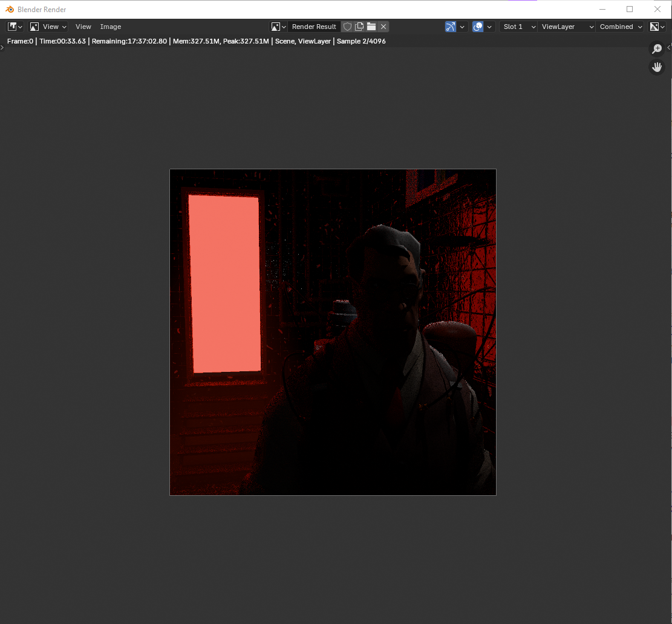Click the browse image data-block icon
The height and width of the screenshot is (624, 672).
pyautogui.click(x=275, y=27)
